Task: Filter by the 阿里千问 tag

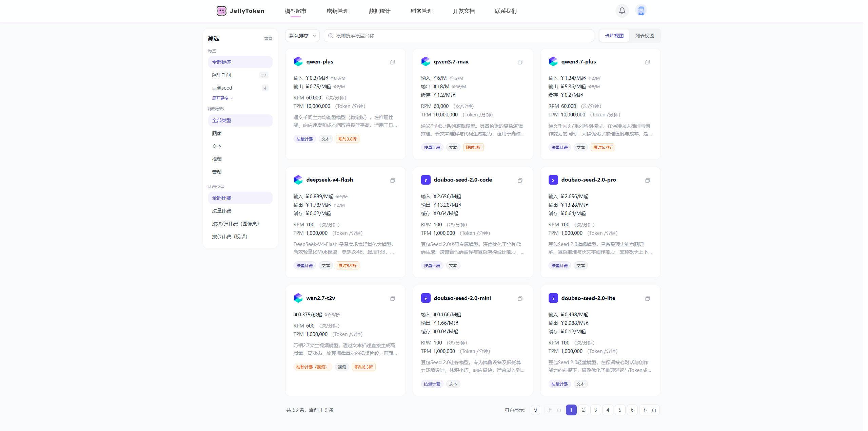Action: tap(240, 75)
